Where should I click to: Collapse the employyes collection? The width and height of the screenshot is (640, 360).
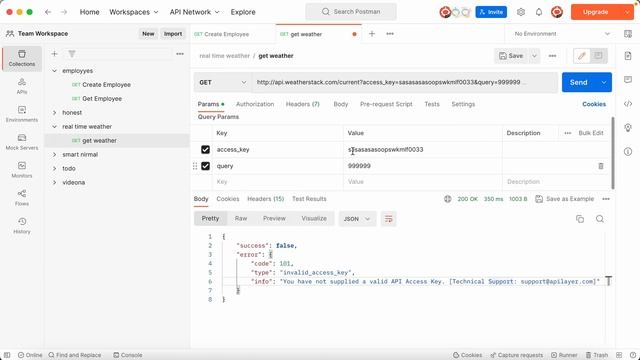[54, 71]
